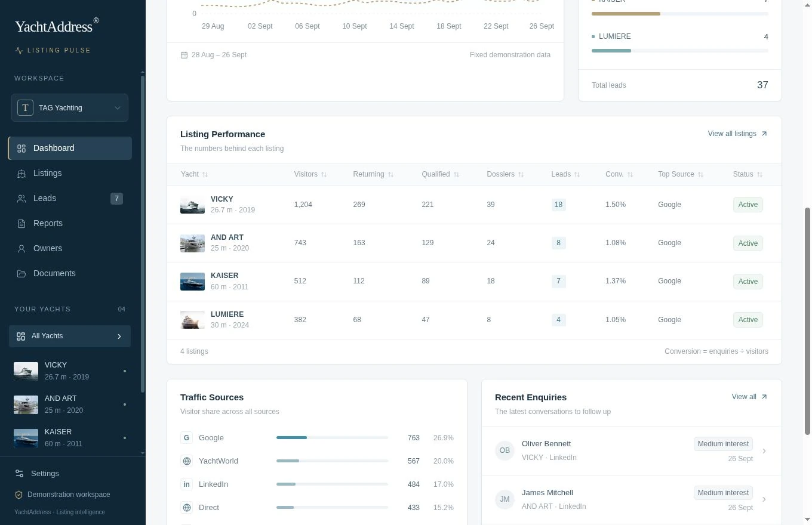The image size is (812, 525).
Task: Click View all enquiries link
Action: (749, 397)
